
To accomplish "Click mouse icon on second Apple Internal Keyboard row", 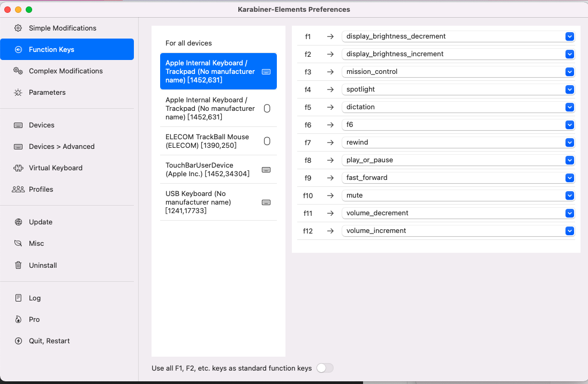I will point(267,108).
